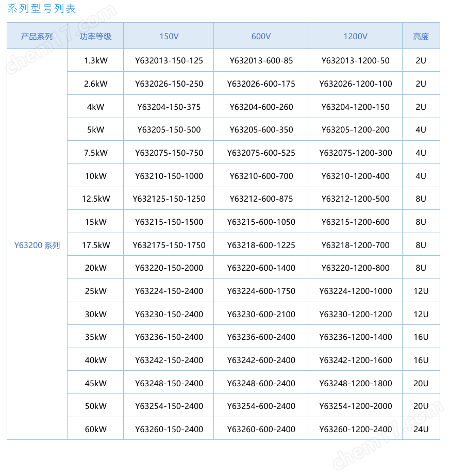This screenshot has width=450, height=476.
Task: Click model Y63242-1200-1600
Action: tap(355, 360)
